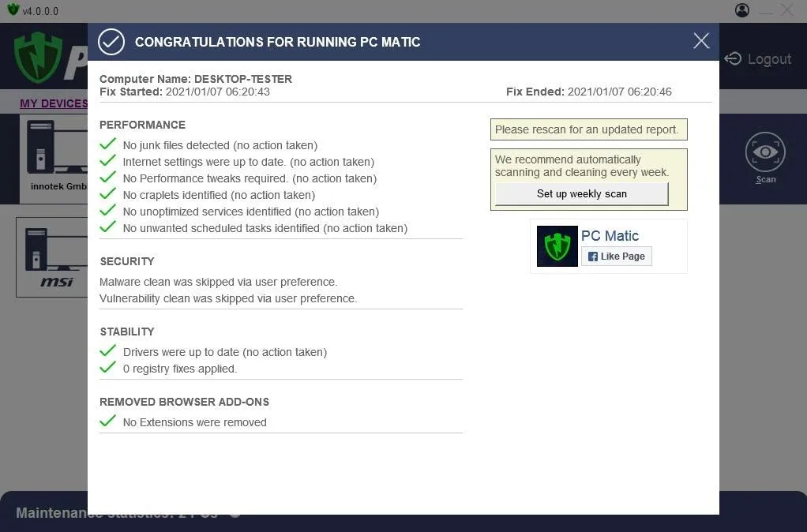Click 'Please rescan for an updated report.' notice
The image size is (807, 532).
(589, 129)
